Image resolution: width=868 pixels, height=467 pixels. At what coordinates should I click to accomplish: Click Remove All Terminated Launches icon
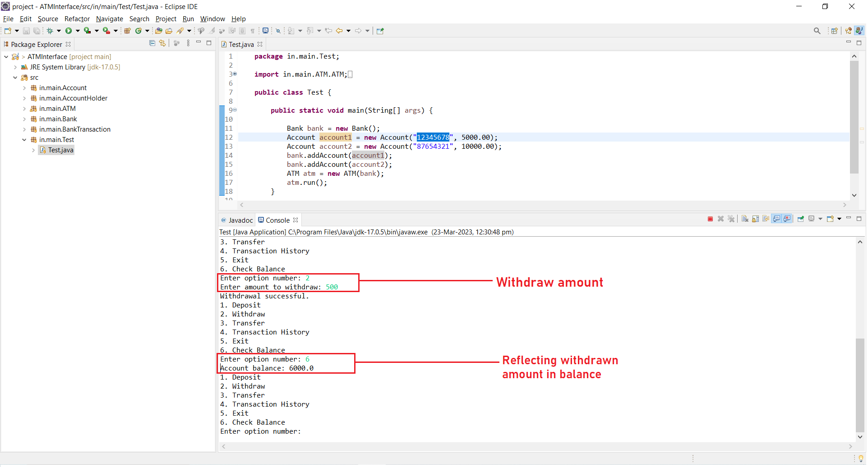[x=731, y=219]
